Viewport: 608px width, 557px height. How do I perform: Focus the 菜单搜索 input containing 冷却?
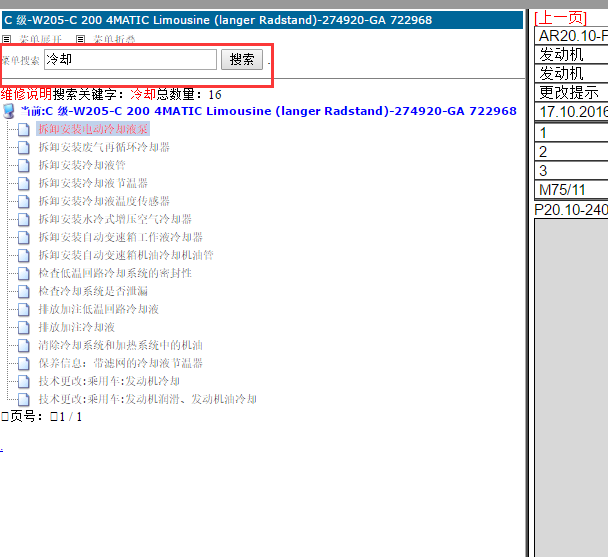(x=130, y=59)
